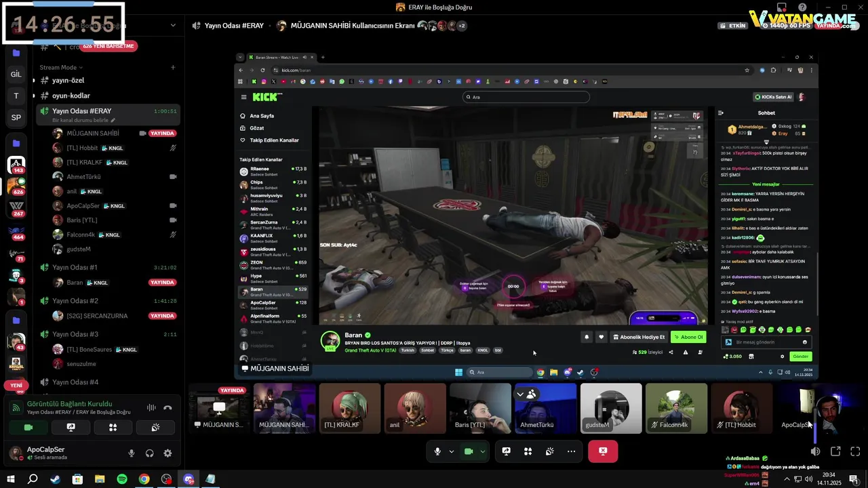Viewport: 868px width, 488px height.
Task: Show the +2 additional viewers
Action: 462,26
